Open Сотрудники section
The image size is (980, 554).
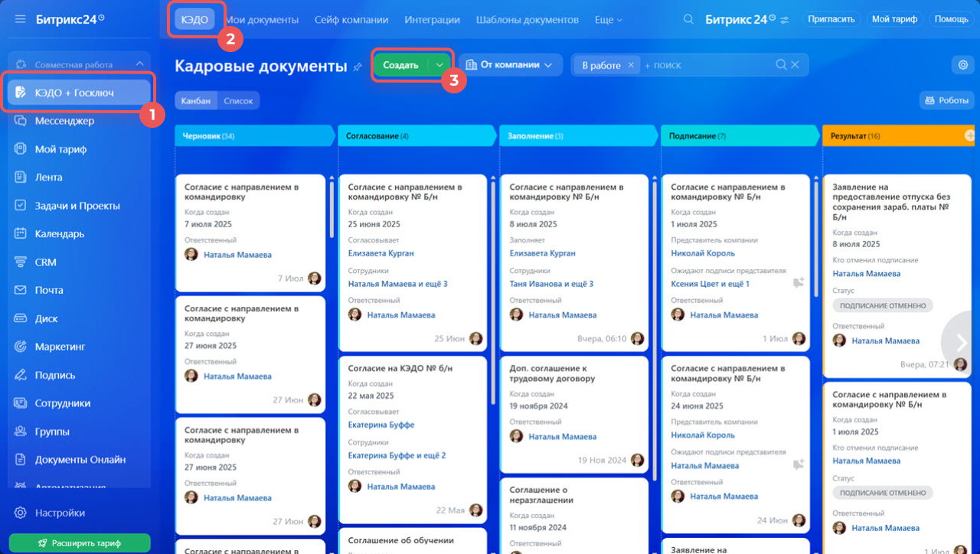click(63, 403)
